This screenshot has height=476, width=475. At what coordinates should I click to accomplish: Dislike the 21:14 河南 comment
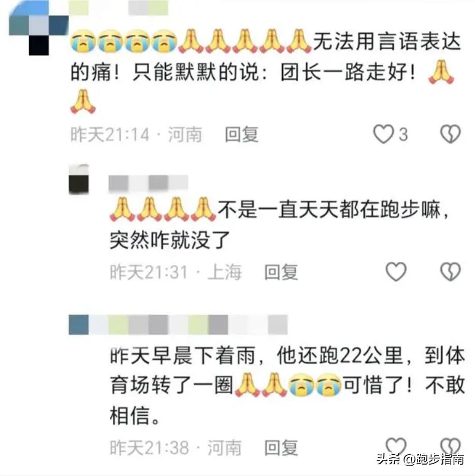pyautogui.click(x=451, y=134)
